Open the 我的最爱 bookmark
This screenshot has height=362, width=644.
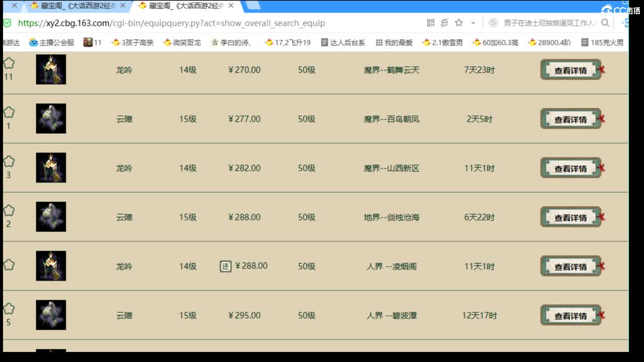coord(394,43)
